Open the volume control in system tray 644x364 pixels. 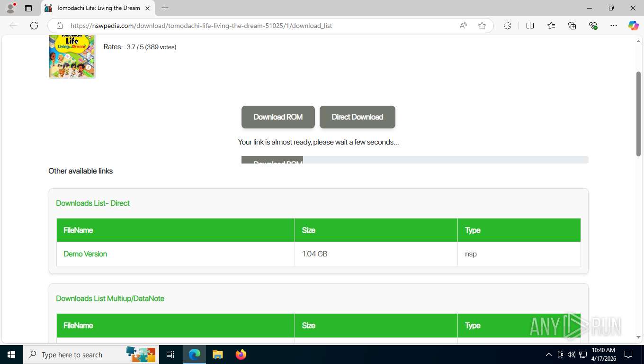571,355
